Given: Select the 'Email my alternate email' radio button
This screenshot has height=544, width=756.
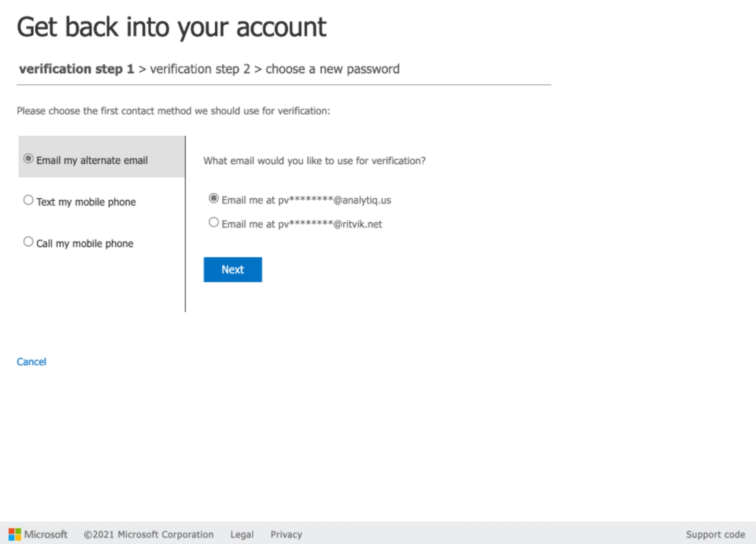Looking at the screenshot, I should tap(28, 159).
